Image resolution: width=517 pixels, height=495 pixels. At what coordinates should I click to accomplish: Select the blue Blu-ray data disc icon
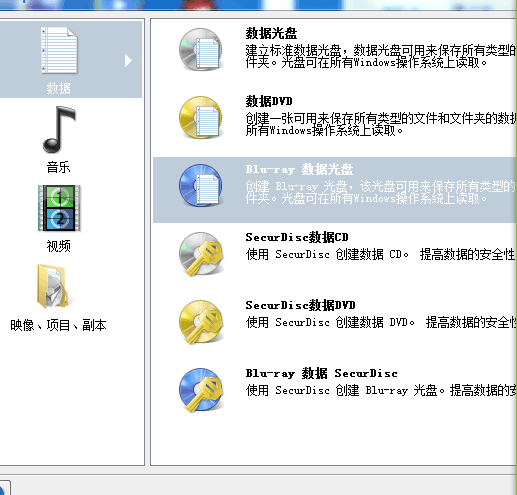coord(201,185)
